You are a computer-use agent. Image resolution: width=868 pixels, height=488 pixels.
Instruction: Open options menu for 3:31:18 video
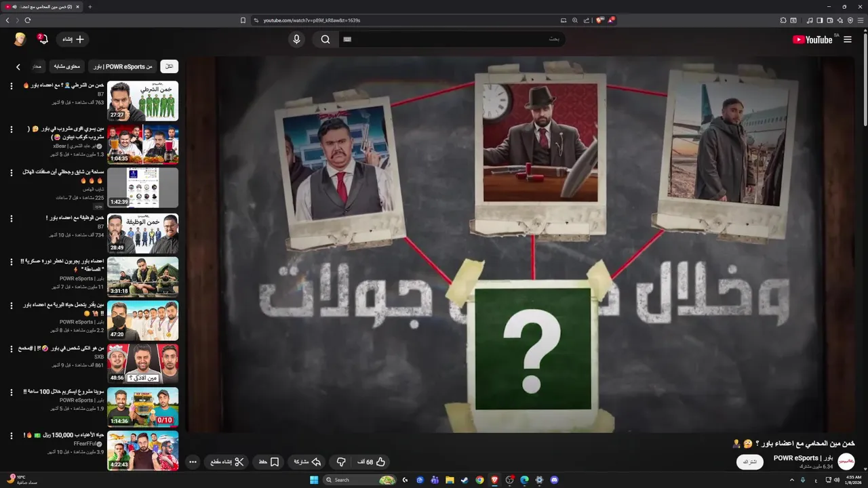click(12, 262)
